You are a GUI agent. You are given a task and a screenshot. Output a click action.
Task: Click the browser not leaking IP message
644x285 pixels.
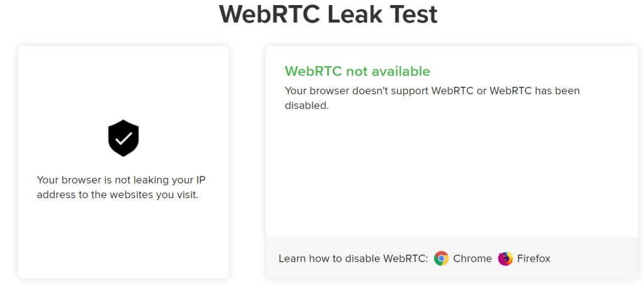point(124,187)
